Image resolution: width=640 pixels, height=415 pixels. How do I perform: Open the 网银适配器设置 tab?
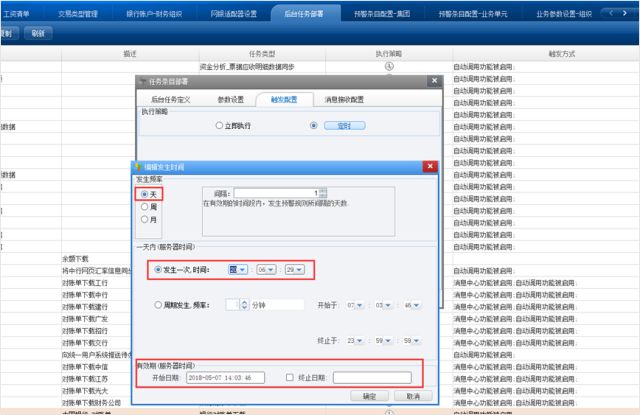[234, 14]
